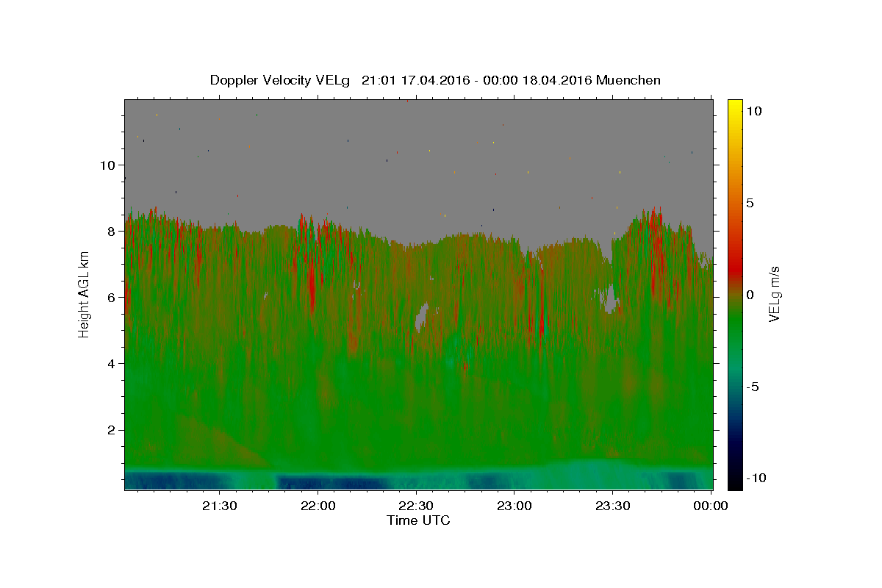Click the Height AGL km axis title
This screenshot has width=882, height=588.
click(x=84, y=294)
